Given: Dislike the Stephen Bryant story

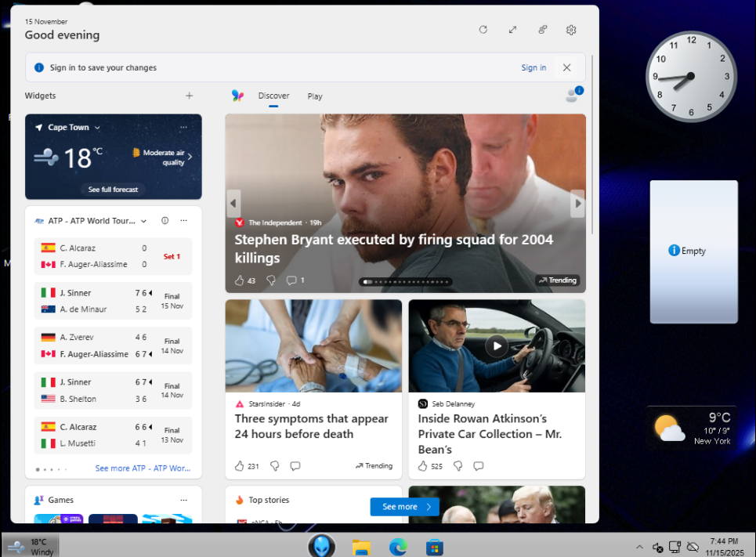Looking at the screenshot, I should [x=271, y=280].
